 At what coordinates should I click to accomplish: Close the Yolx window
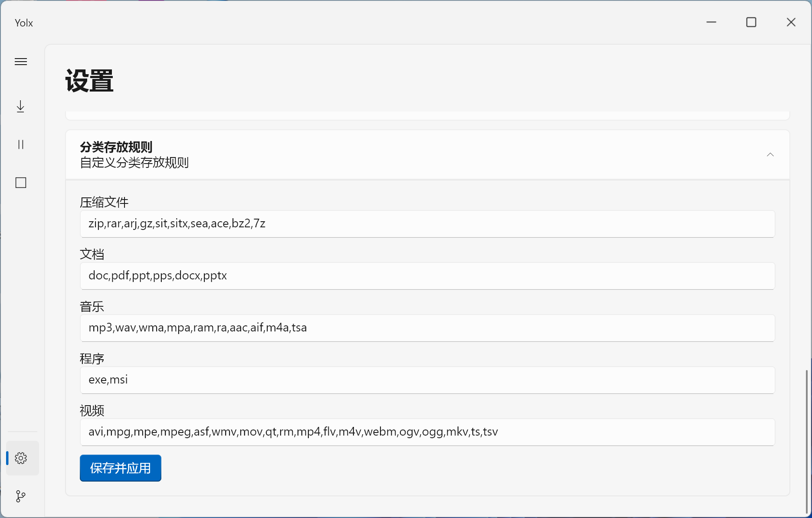[x=791, y=22]
